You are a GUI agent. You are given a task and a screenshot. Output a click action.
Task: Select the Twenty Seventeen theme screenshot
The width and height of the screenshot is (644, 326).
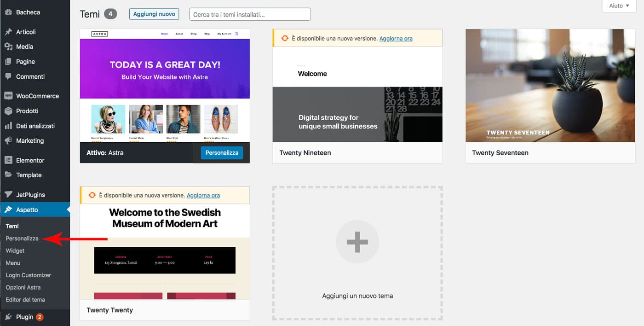[x=550, y=85]
